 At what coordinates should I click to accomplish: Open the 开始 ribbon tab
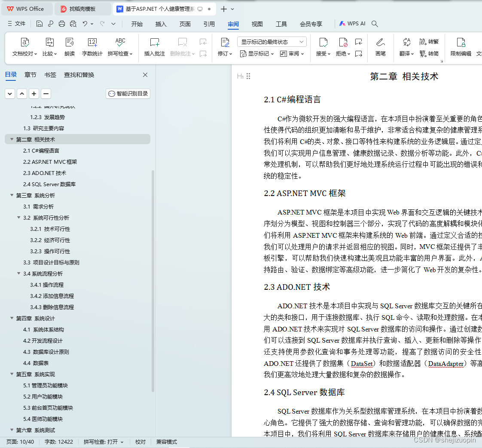(x=137, y=24)
